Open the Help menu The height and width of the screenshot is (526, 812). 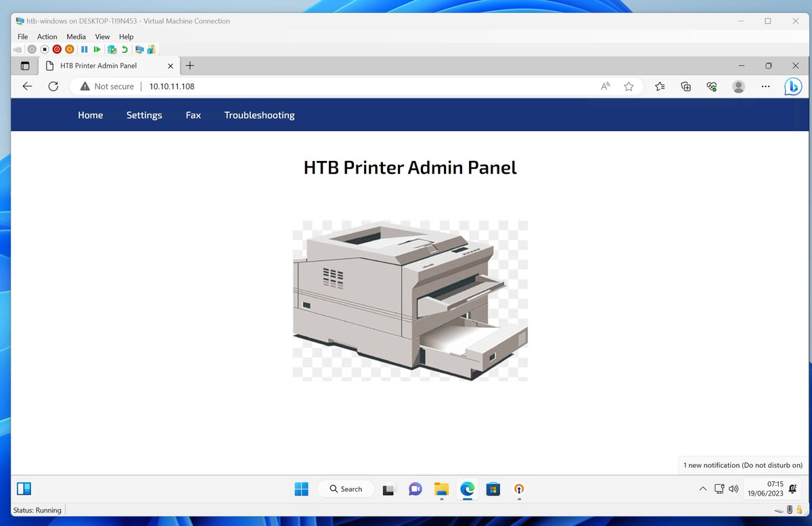coord(127,37)
